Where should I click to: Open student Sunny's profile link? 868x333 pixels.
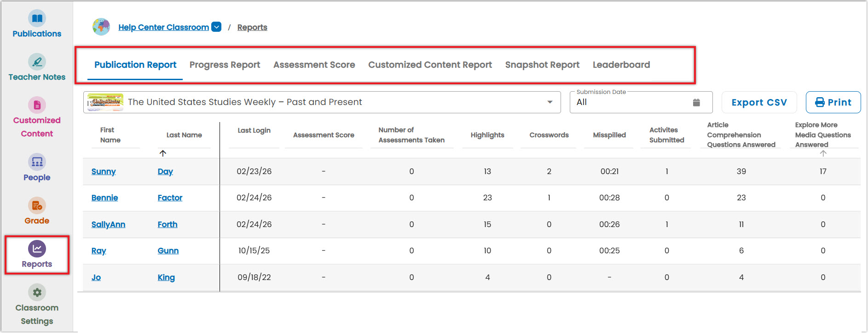click(x=104, y=171)
